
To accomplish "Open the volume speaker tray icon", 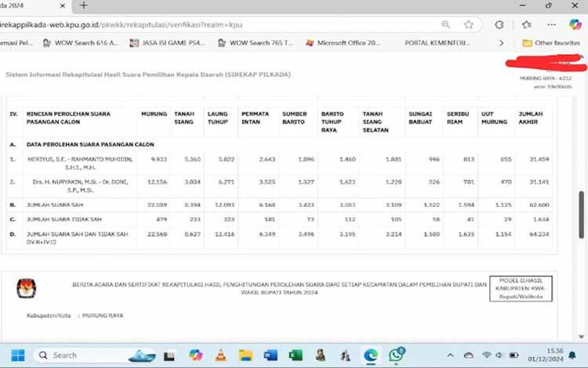I will tap(499, 355).
